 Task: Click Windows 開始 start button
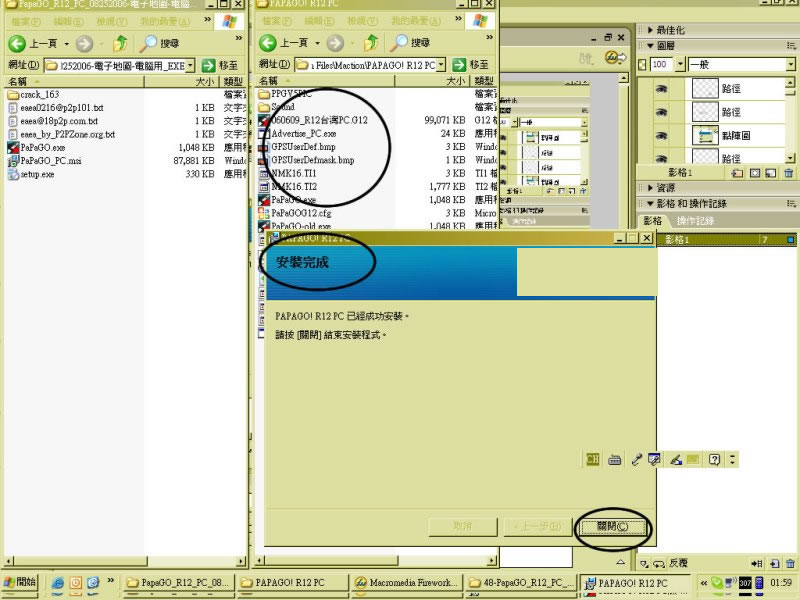[20, 582]
